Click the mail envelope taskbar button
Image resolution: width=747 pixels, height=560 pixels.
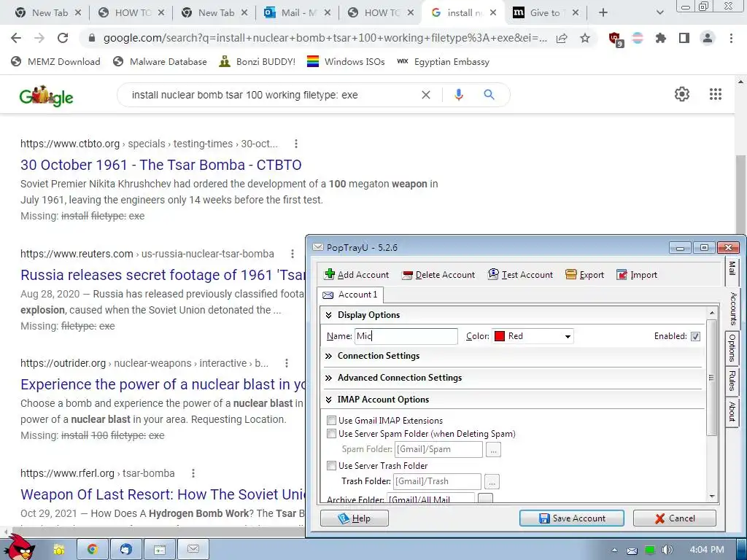tap(193, 550)
